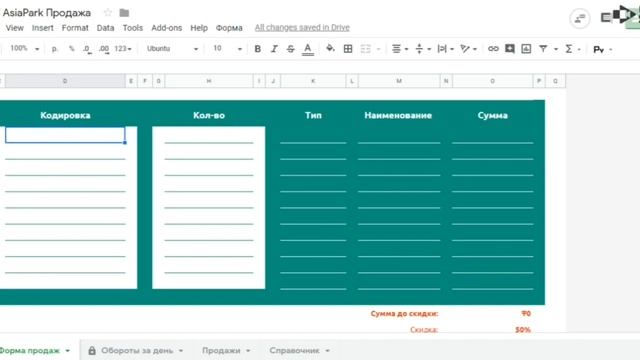
Task: Click the AsiaPark Продажа title
Action: (47, 13)
